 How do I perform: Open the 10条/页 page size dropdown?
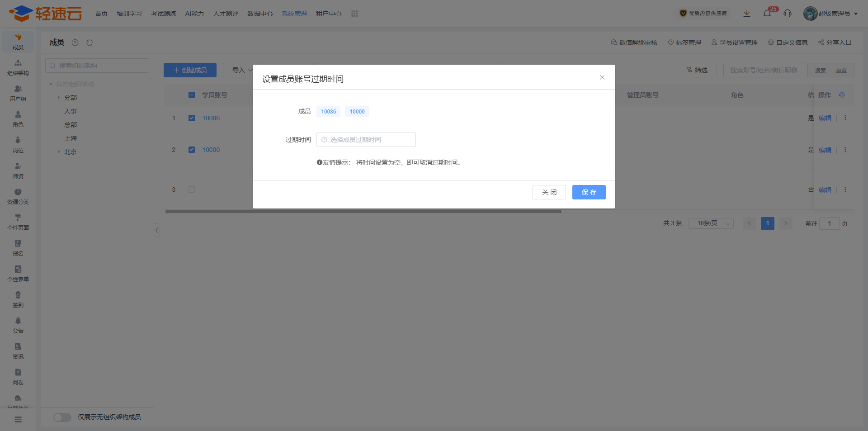(711, 223)
